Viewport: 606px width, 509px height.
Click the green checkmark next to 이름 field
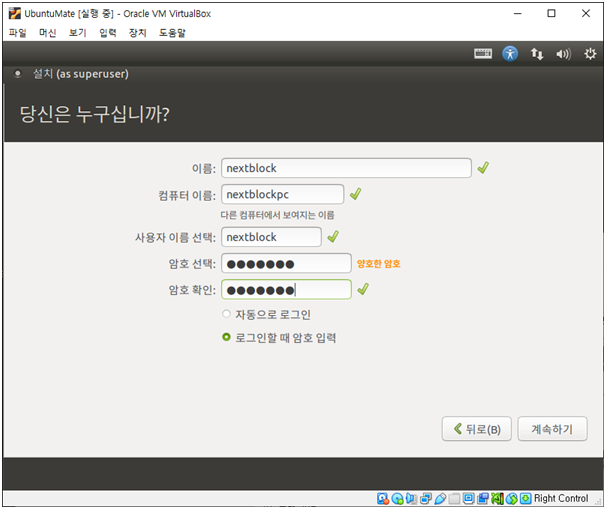[x=483, y=168]
